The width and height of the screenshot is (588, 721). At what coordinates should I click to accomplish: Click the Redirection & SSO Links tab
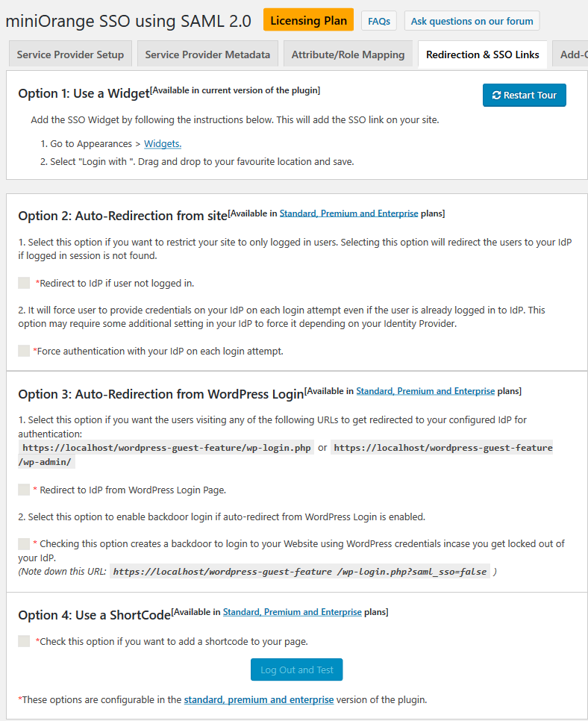point(482,54)
